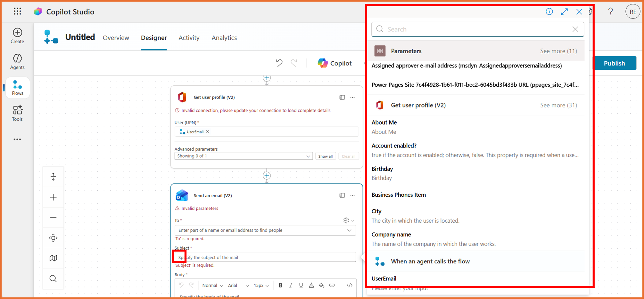
Task: Click the undo arrow in designer toolbar
Action: point(279,63)
